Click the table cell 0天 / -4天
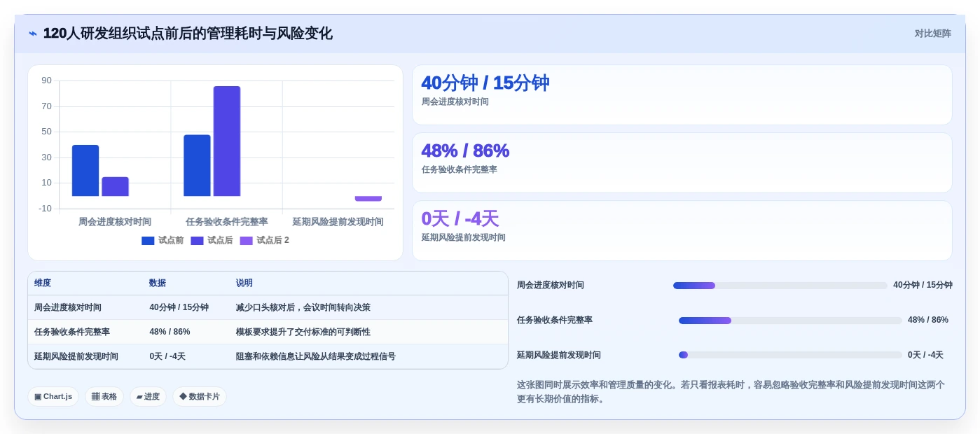 click(x=167, y=356)
